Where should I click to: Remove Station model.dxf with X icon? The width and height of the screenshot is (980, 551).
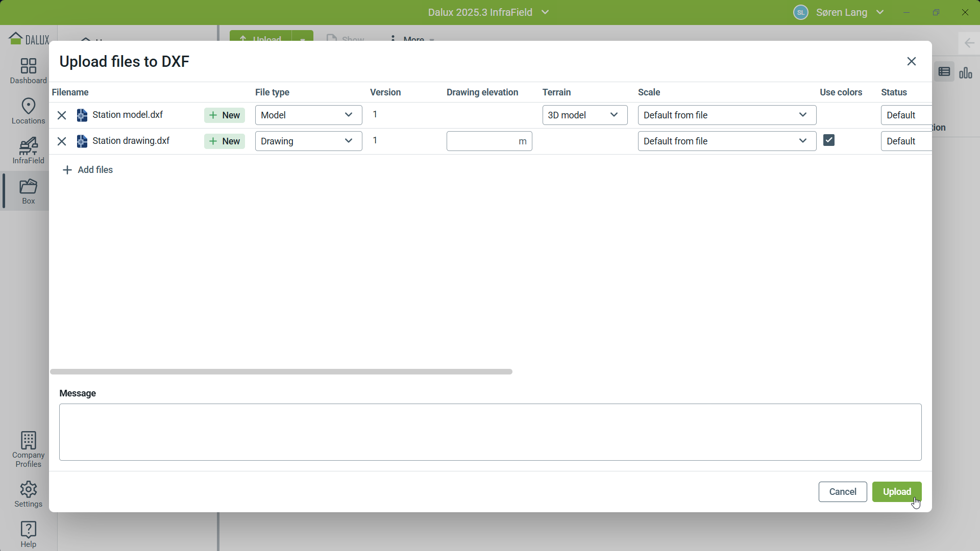tap(62, 115)
